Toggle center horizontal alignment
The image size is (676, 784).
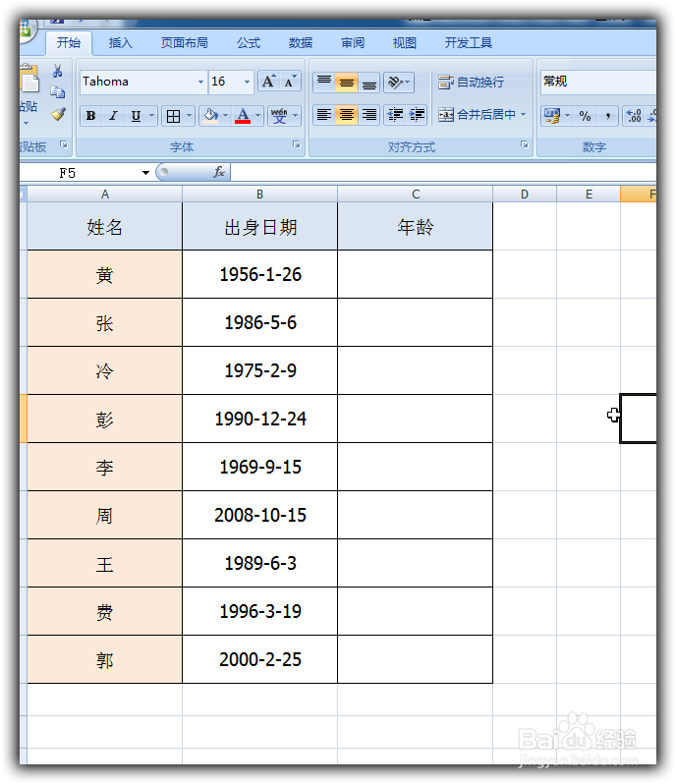tap(347, 115)
